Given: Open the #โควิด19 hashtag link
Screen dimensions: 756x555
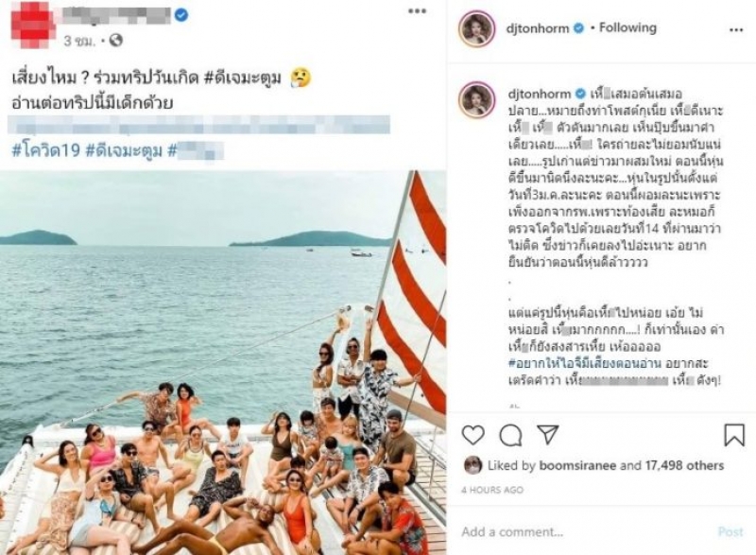Looking at the screenshot, I should (x=45, y=150).
